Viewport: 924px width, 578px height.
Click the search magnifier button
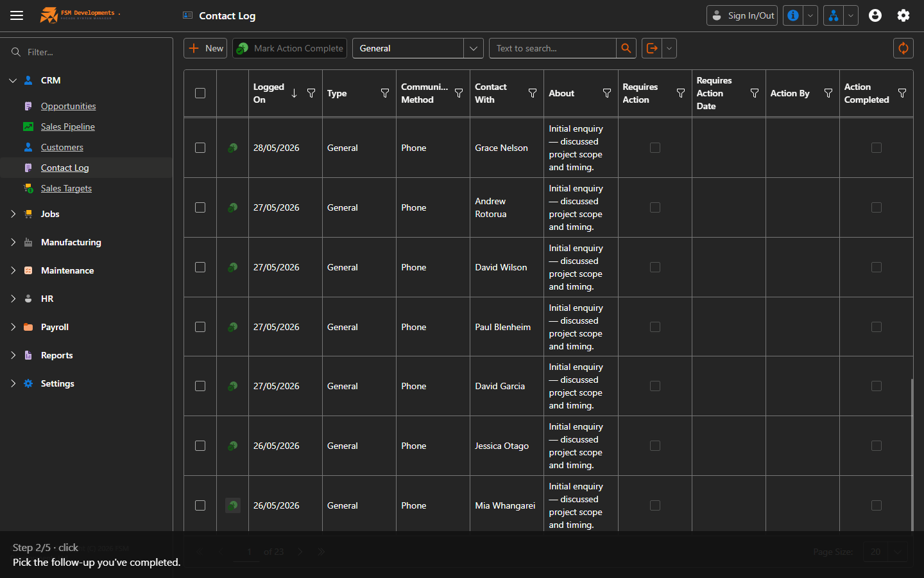click(626, 48)
